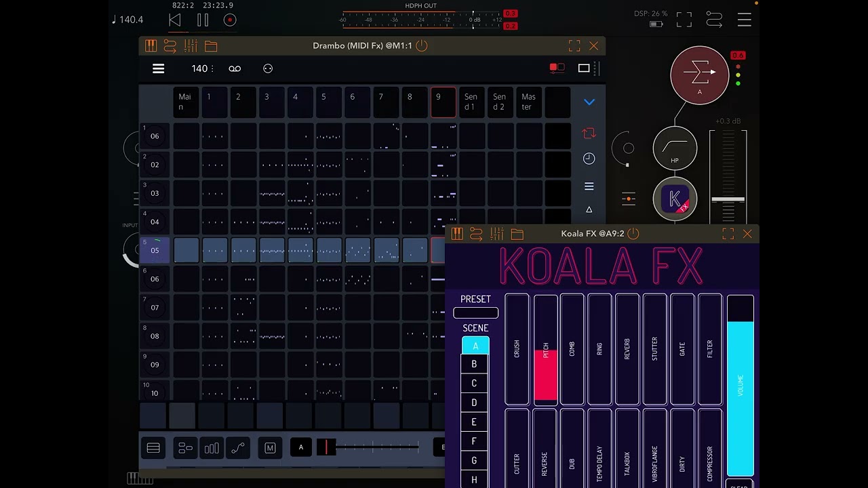Toggle the REVERB effect pad
The width and height of the screenshot is (868, 488).
627,350
